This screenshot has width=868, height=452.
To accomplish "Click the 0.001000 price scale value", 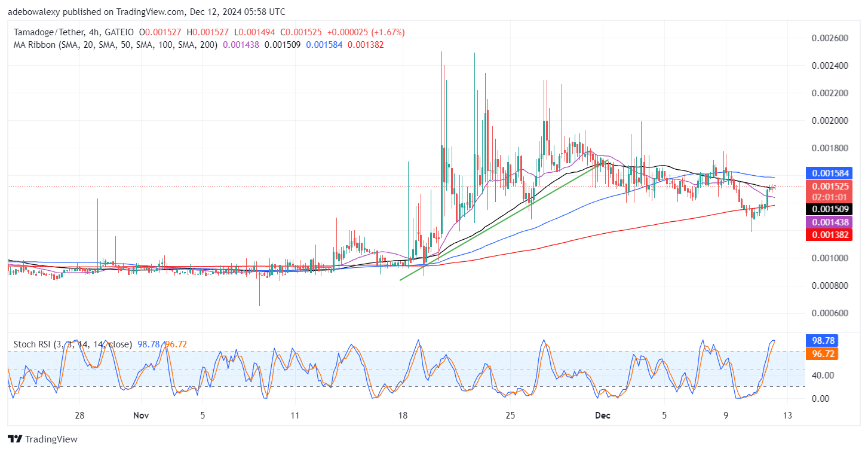I will (x=830, y=258).
